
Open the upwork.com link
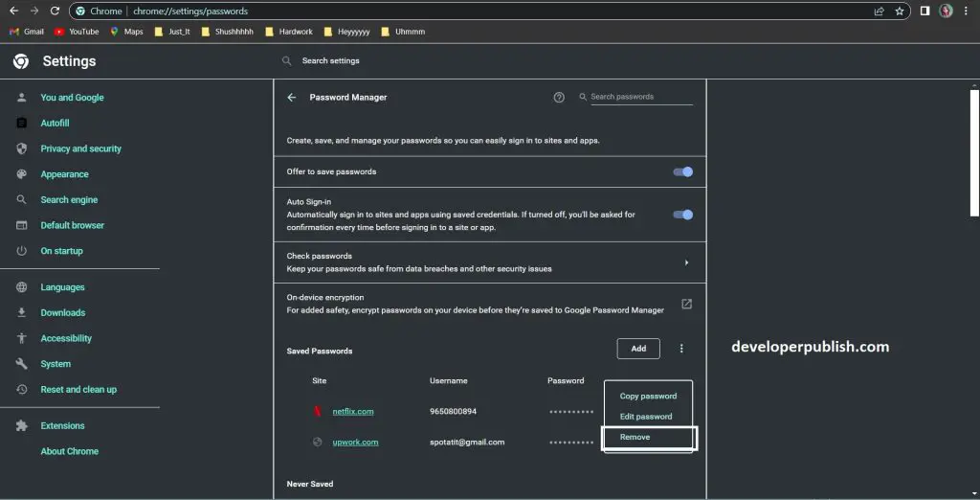(x=355, y=442)
